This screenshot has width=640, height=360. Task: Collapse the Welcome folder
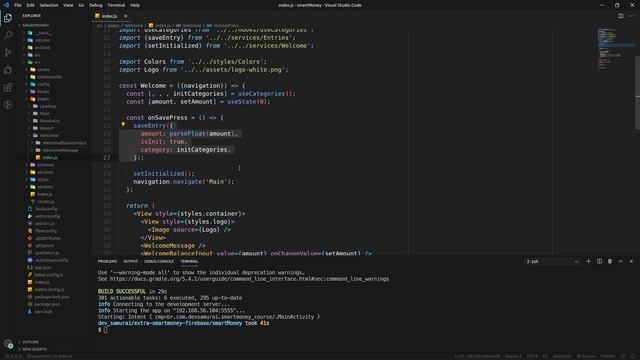point(49,136)
